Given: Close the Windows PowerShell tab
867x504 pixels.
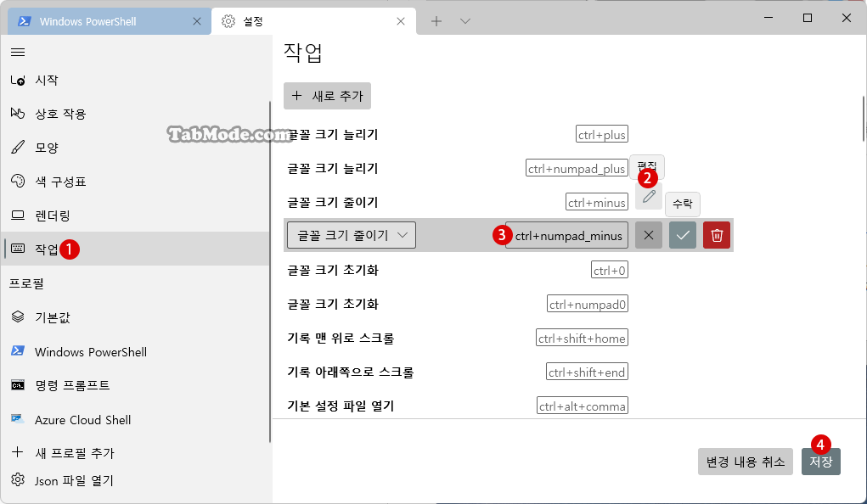Looking at the screenshot, I should coord(197,21).
